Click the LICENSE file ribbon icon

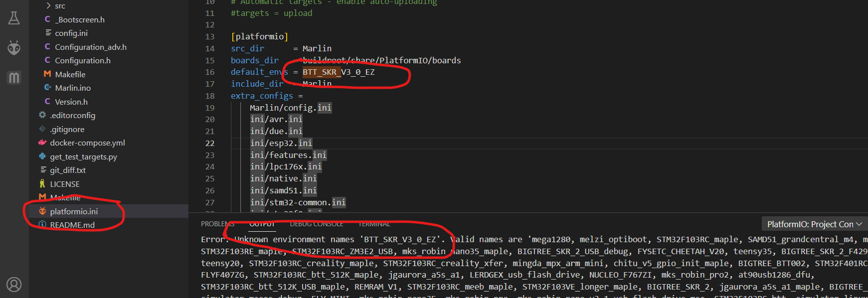point(42,184)
